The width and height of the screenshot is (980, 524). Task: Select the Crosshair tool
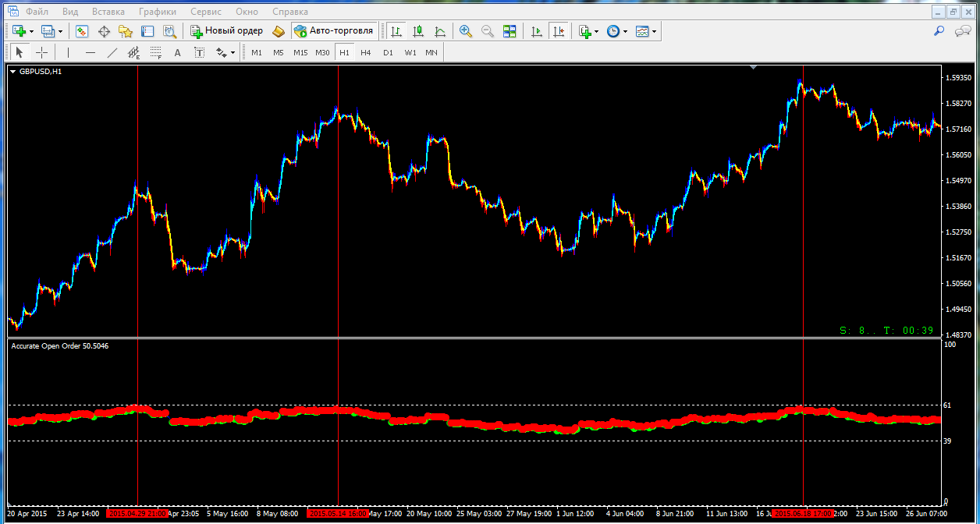click(42, 52)
